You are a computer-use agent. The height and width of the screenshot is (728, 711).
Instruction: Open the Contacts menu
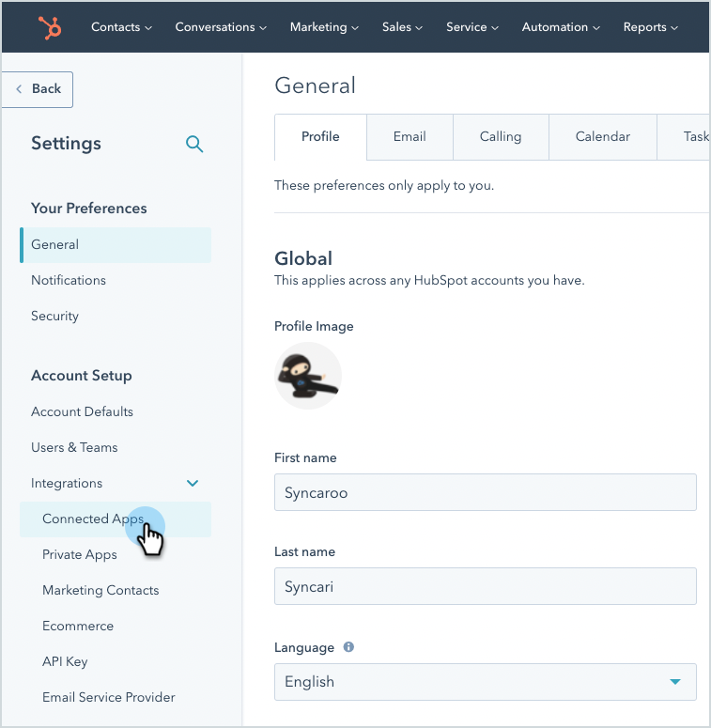click(121, 27)
